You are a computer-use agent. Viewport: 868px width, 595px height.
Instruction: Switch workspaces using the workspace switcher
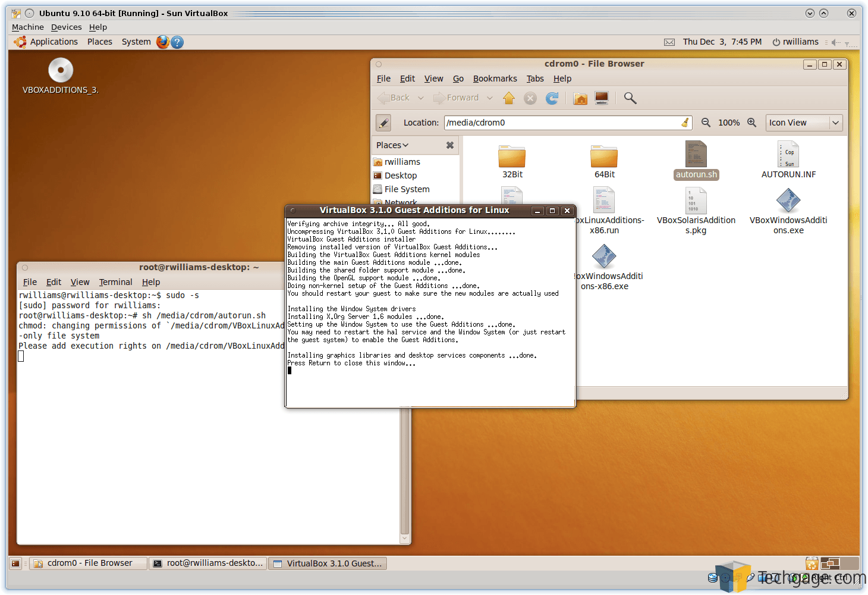pos(839,563)
